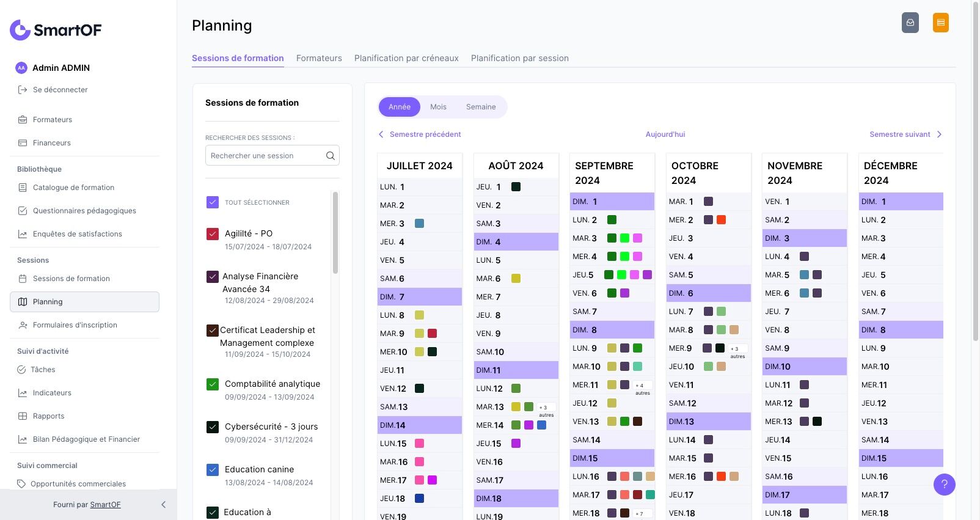Click the search magnifier icon
980x520 pixels.
(330, 156)
